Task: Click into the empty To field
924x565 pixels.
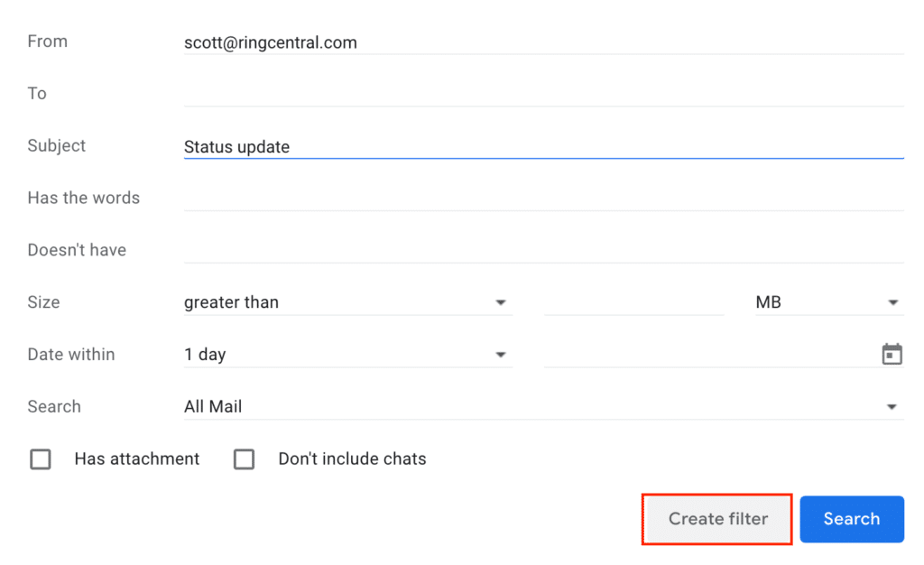Action: (543, 94)
